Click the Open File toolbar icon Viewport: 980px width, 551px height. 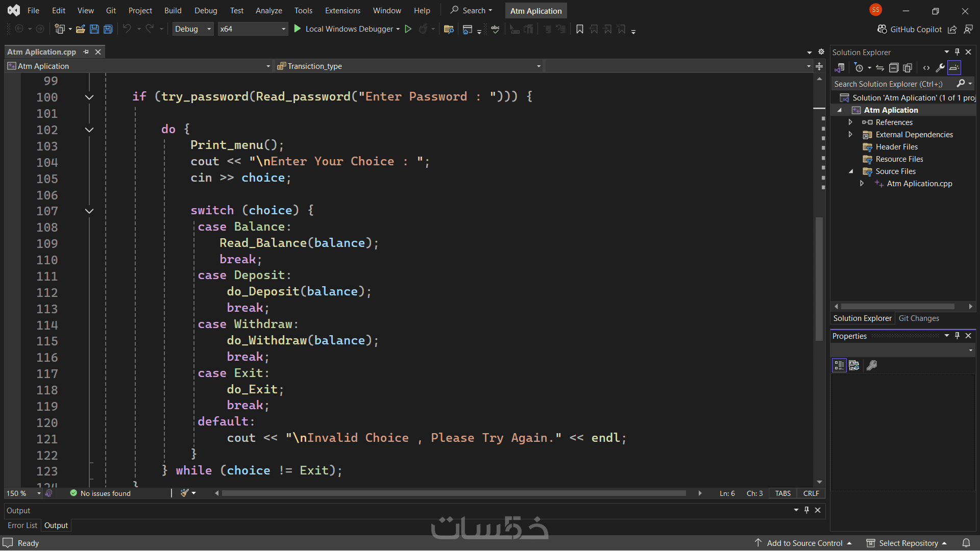pos(80,29)
